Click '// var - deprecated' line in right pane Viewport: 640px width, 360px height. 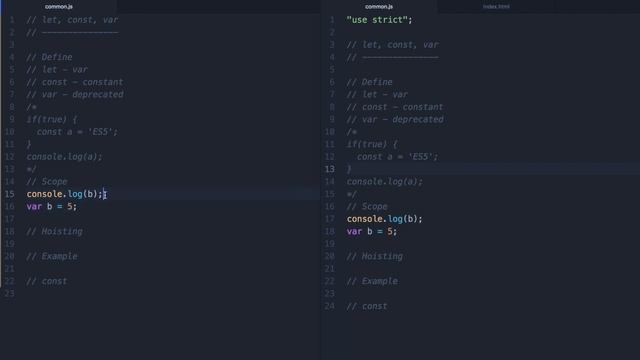click(x=395, y=119)
